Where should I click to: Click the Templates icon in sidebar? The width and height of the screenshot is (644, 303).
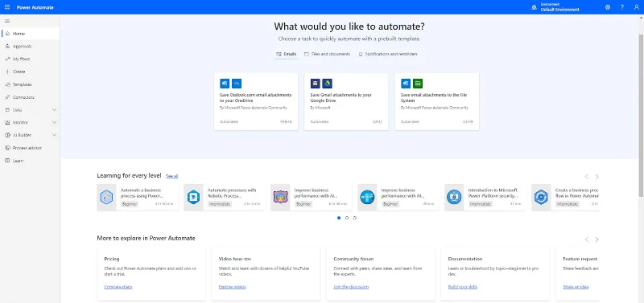pos(8,84)
